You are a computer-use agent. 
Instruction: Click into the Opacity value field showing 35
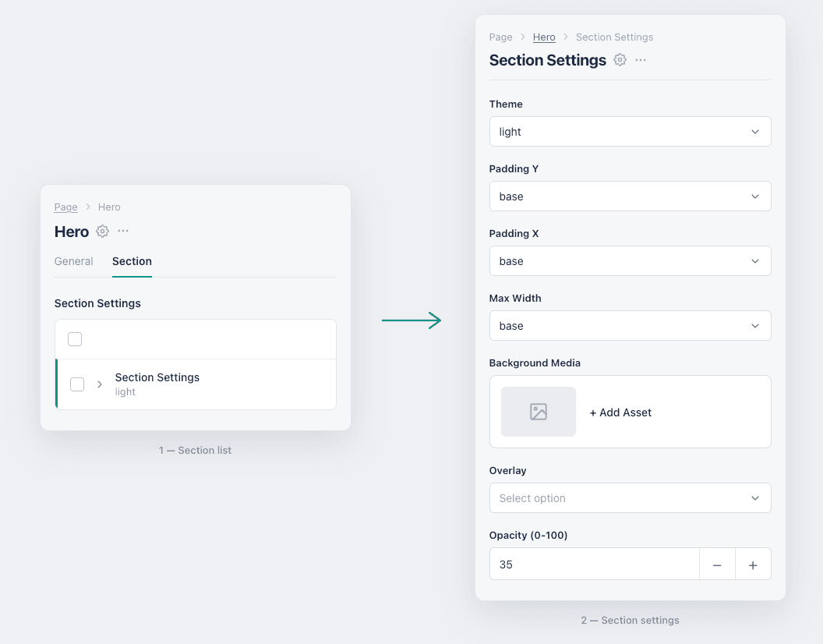coord(594,564)
